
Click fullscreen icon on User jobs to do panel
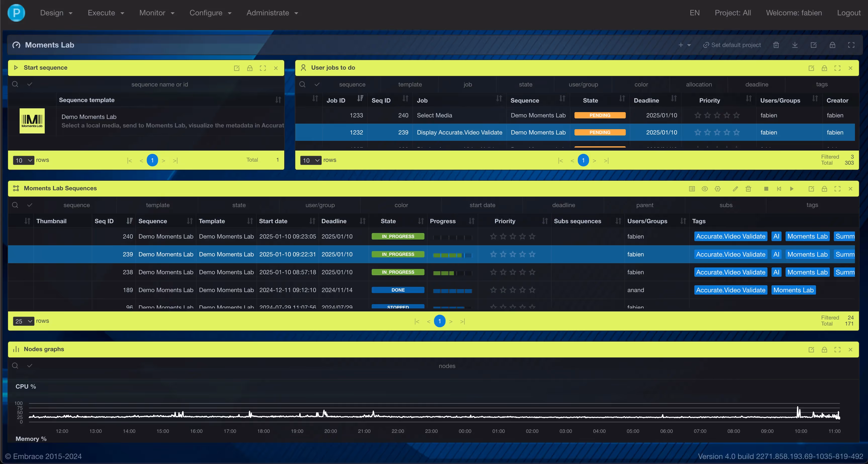point(837,68)
